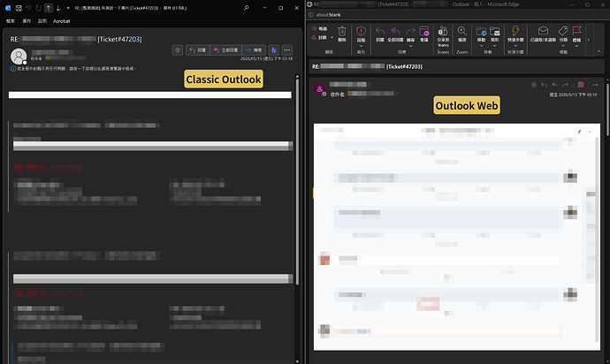Click the 移動 move-to-folder icon
The height and width of the screenshot is (364, 610).
[x=481, y=31]
